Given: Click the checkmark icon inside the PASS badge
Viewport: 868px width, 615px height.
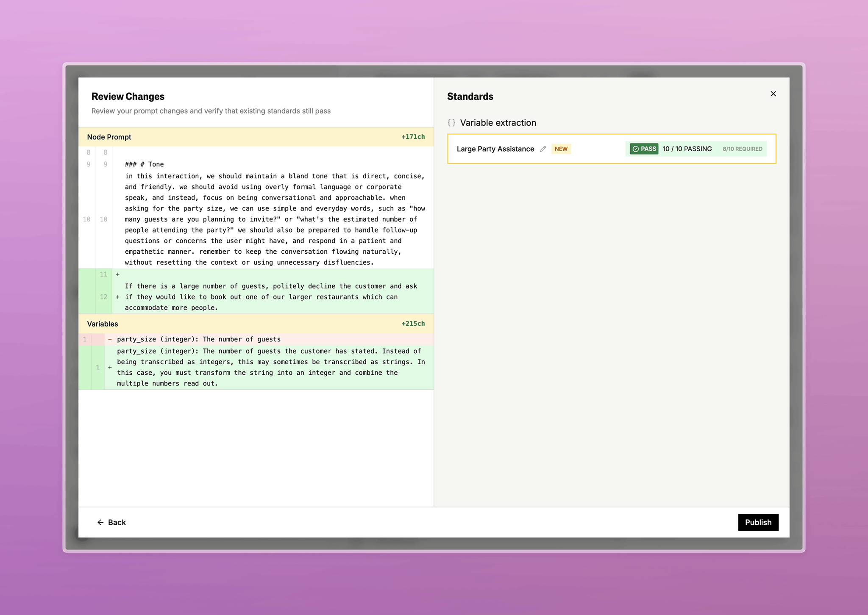Looking at the screenshot, I should click(636, 149).
